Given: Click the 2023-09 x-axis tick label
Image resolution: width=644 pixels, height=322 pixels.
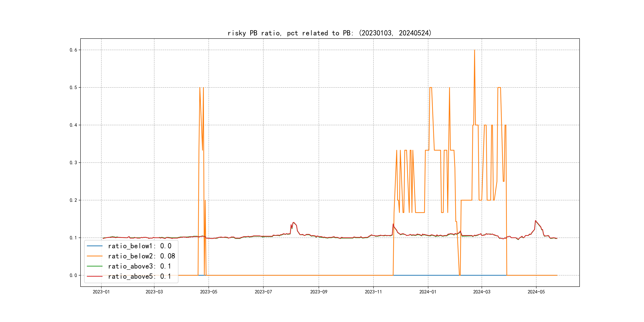Looking at the screenshot, I should (x=318, y=292).
